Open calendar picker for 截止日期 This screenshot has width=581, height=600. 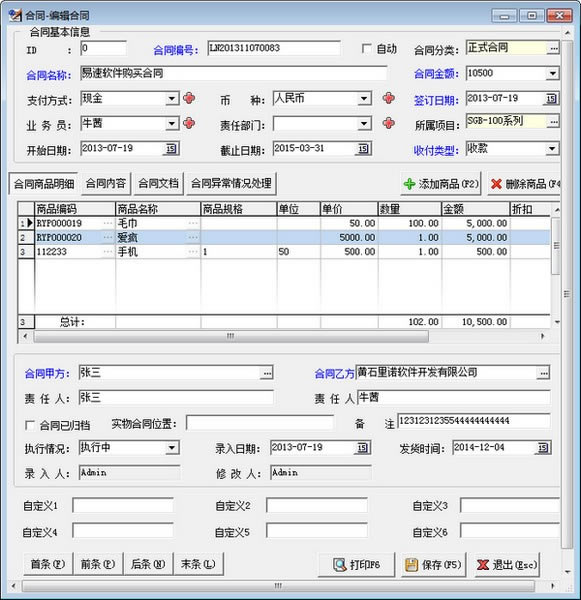[363, 148]
